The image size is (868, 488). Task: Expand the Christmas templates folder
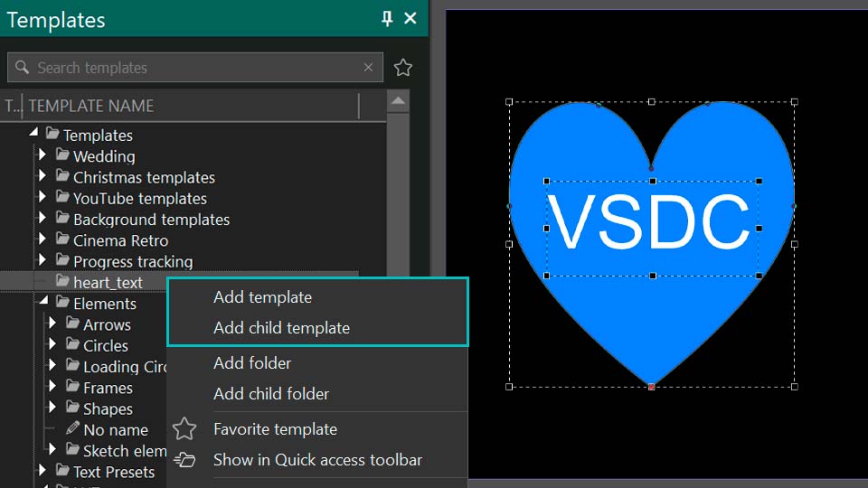click(x=42, y=176)
